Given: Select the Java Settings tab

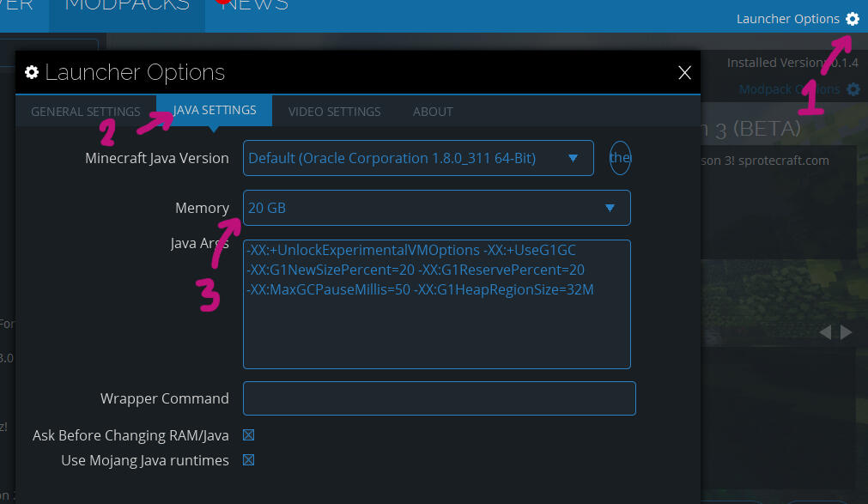Looking at the screenshot, I should coord(215,111).
